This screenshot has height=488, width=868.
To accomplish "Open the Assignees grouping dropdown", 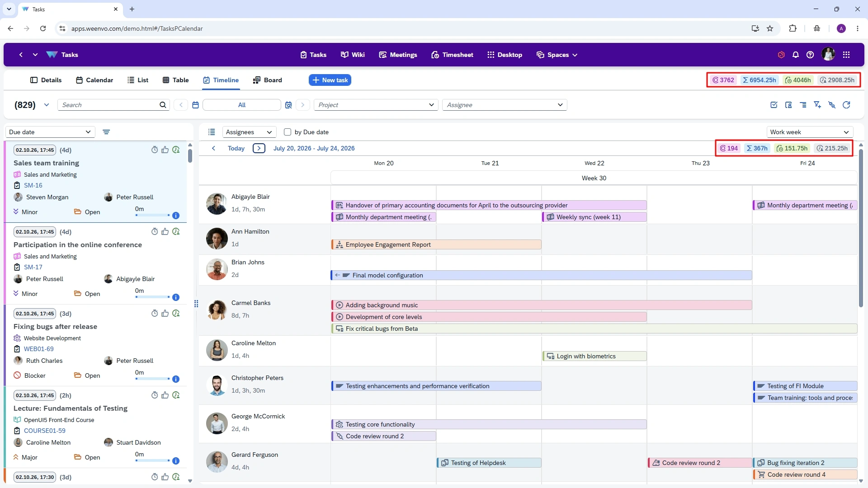I will coord(249,132).
